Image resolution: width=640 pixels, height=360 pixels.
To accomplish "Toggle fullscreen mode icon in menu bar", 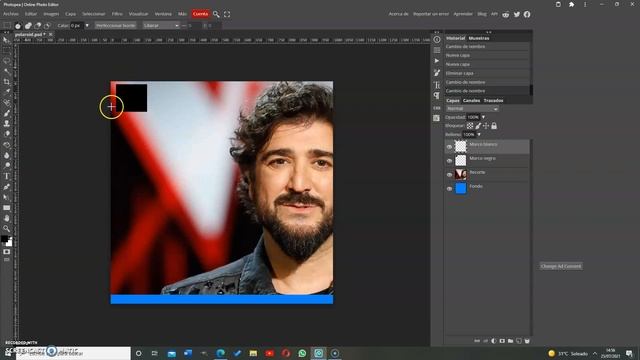I will click(x=227, y=14).
